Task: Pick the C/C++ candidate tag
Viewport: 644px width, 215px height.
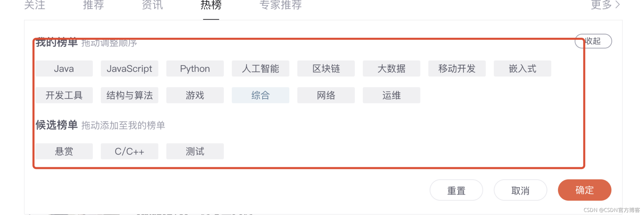Action: [130, 151]
